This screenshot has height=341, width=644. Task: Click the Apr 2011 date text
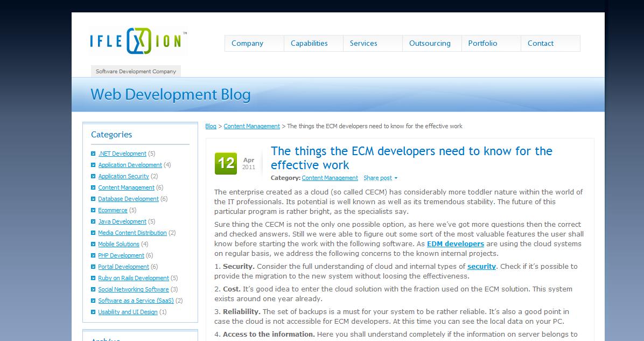pyautogui.click(x=248, y=164)
